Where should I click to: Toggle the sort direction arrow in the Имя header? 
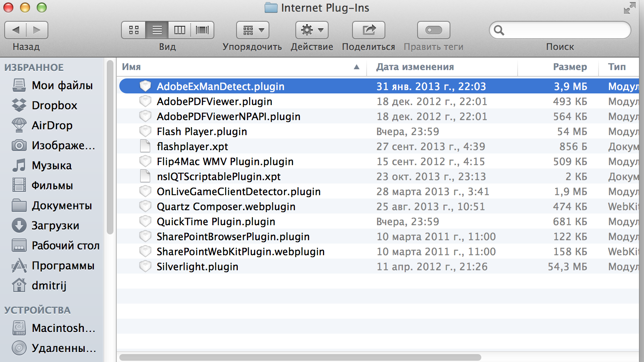(357, 67)
